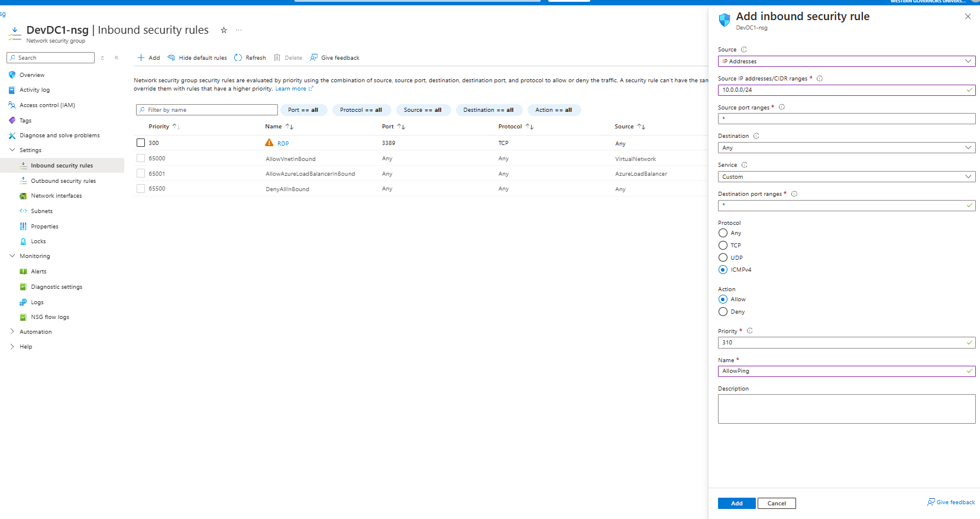Viewport: 980px width, 519px height.
Task: Click the Refresh icon in toolbar
Action: point(238,58)
